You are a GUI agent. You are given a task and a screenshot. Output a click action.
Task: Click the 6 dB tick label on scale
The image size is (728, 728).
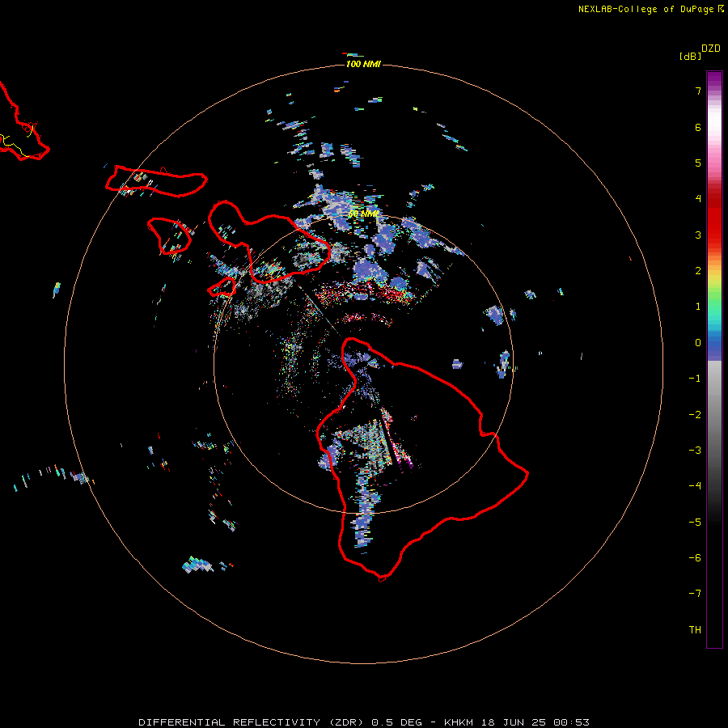coord(698,127)
